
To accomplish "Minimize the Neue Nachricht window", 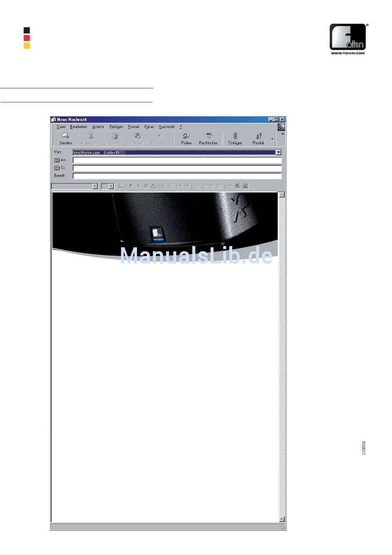I will [x=271, y=119].
